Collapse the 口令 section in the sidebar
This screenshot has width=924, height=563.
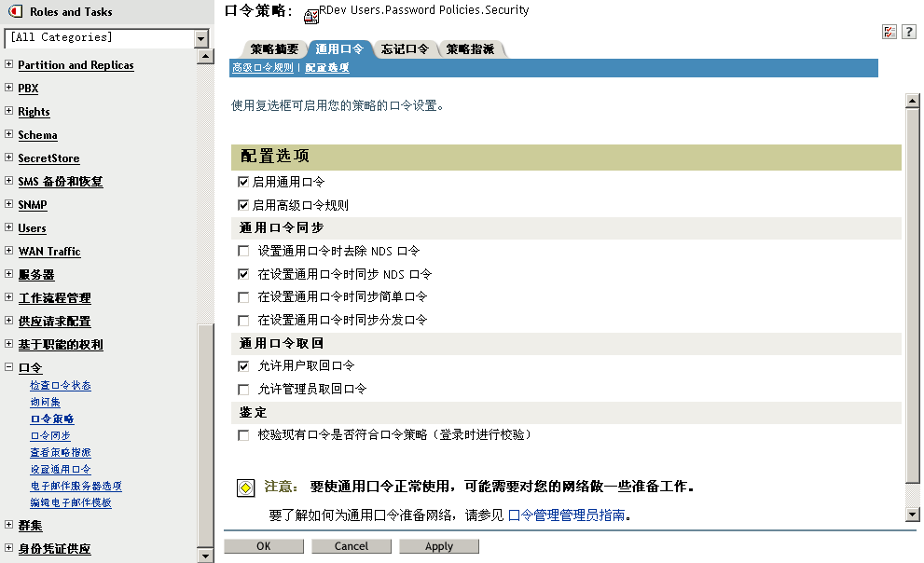7,367
